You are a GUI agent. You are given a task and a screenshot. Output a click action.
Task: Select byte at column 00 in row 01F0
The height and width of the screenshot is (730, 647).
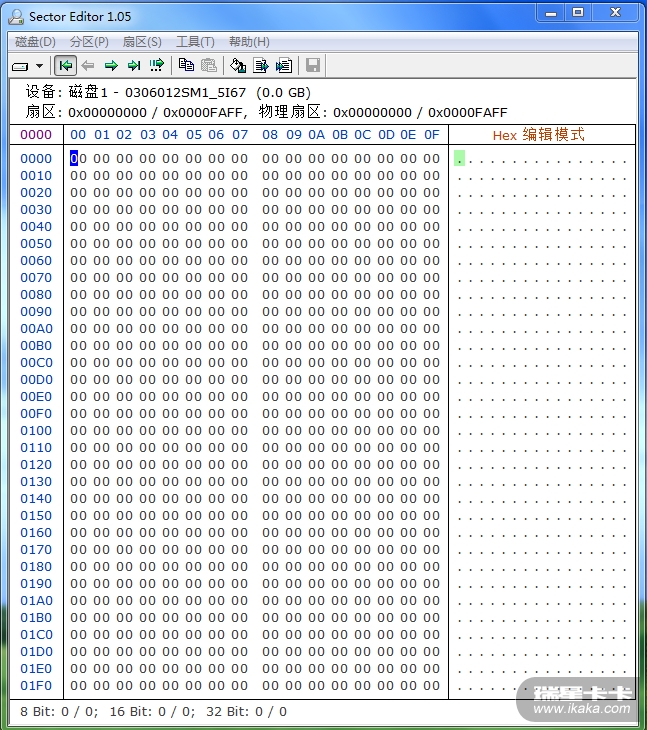pyautogui.click(x=78, y=686)
